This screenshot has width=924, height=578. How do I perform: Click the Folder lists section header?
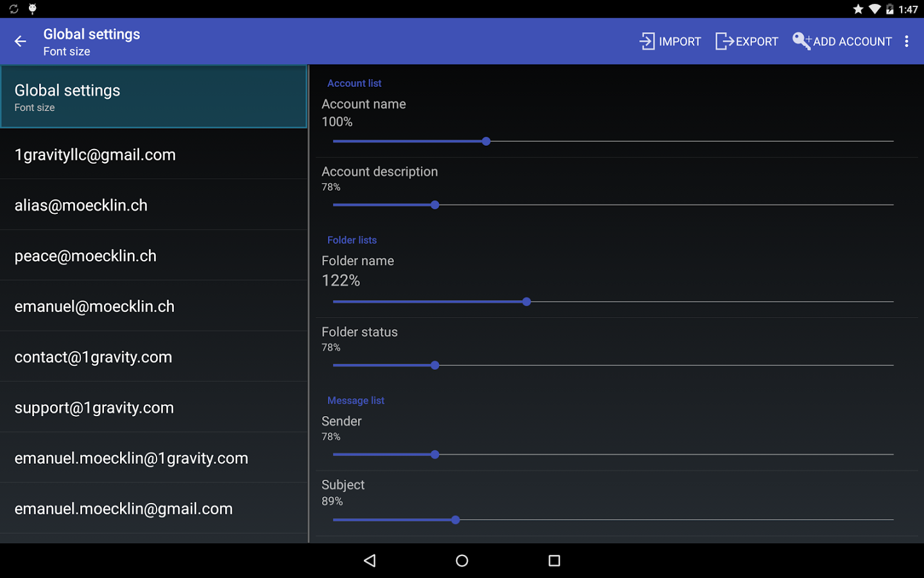(352, 240)
